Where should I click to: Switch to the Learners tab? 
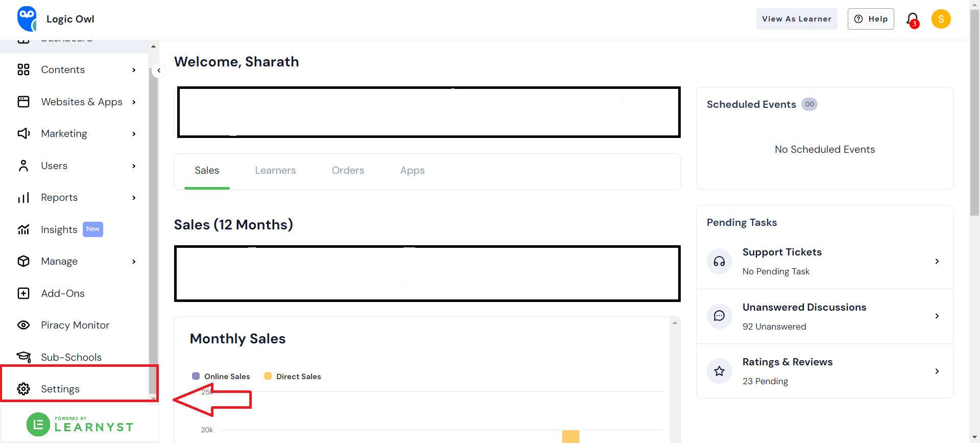pyautogui.click(x=275, y=170)
